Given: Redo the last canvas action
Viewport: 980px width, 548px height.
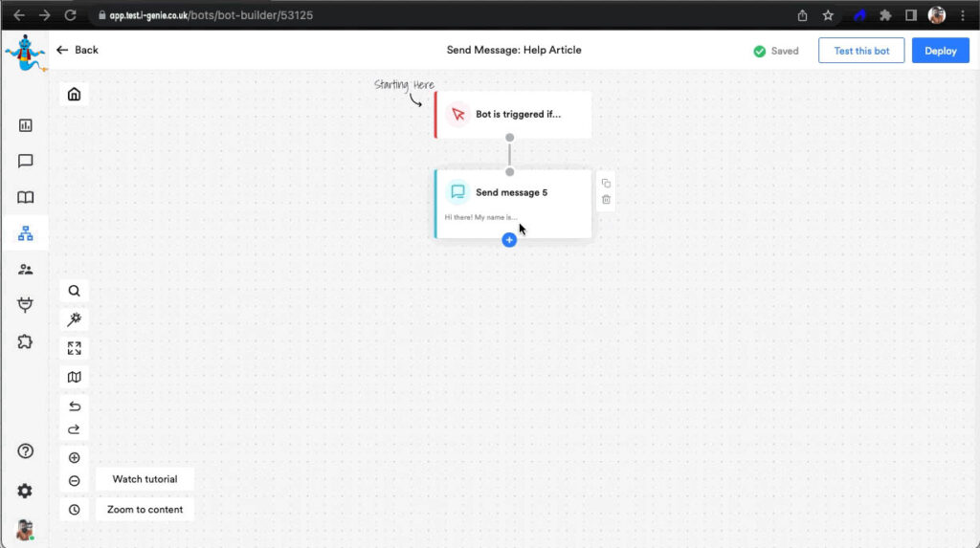Looking at the screenshot, I should (74, 429).
